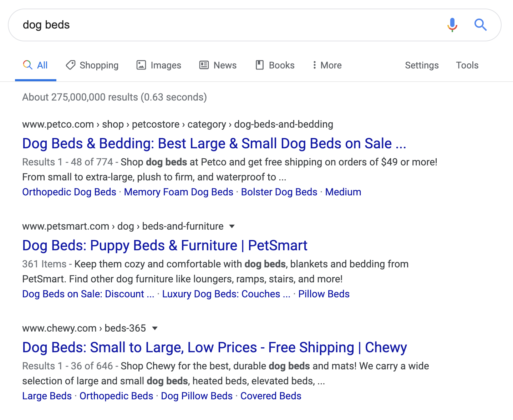Open the Large Beds sitelink
This screenshot has height=420, width=513.
(x=47, y=396)
